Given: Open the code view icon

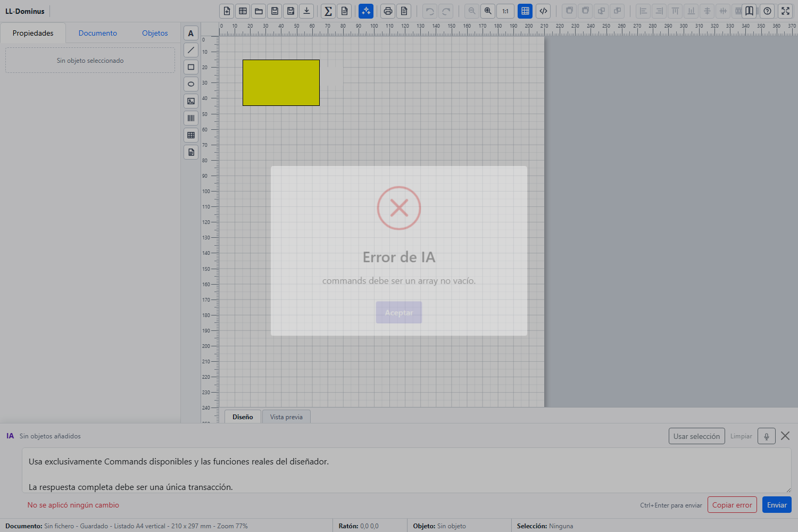Looking at the screenshot, I should [543, 11].
